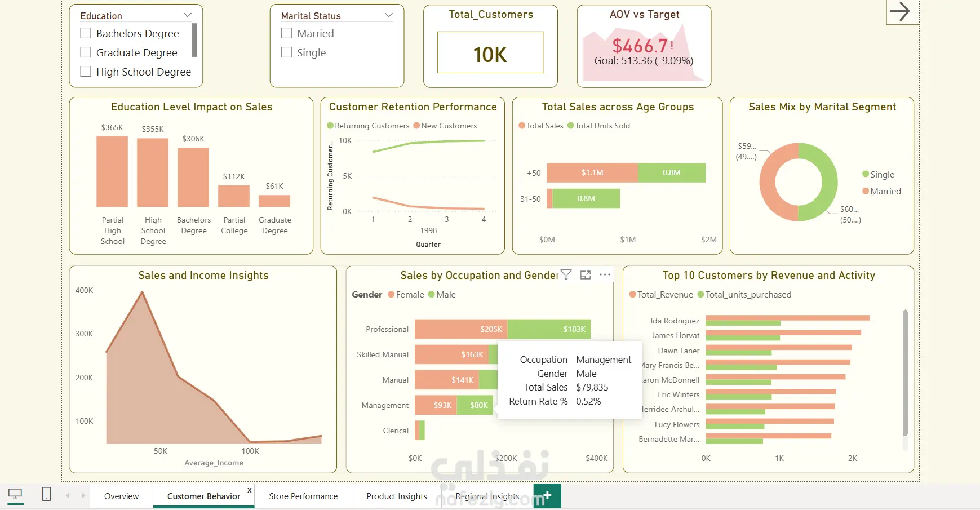Check the Bachelors Degree checkbox

[x=86, y=33]
